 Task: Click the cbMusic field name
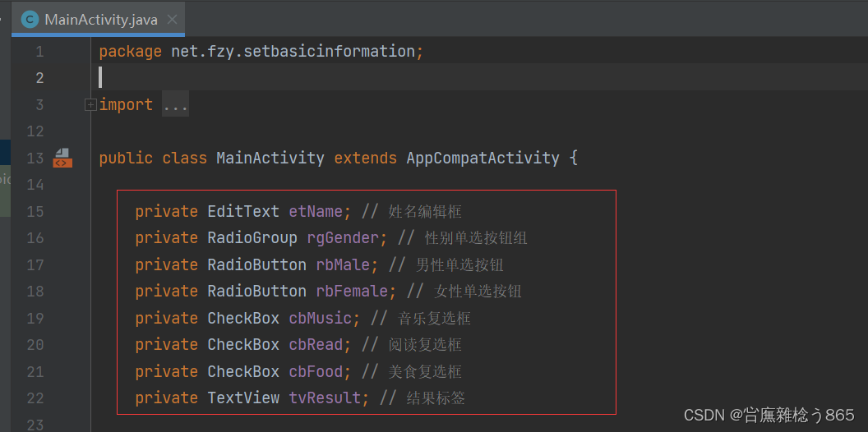pos(321,318)
